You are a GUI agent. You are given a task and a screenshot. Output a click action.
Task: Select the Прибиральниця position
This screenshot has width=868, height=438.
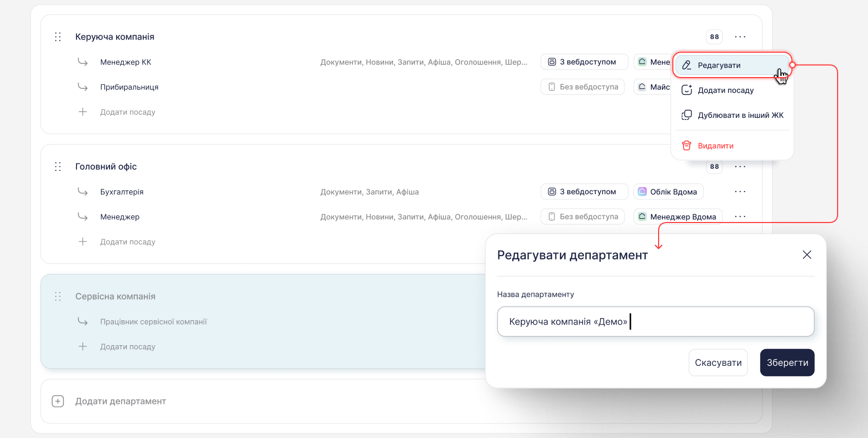click(129, 87)
